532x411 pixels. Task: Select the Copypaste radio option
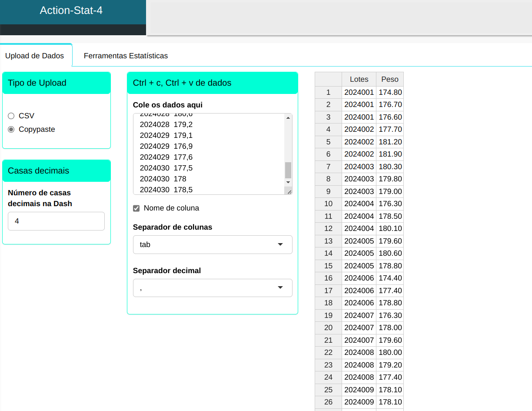[x=11, y=129]
